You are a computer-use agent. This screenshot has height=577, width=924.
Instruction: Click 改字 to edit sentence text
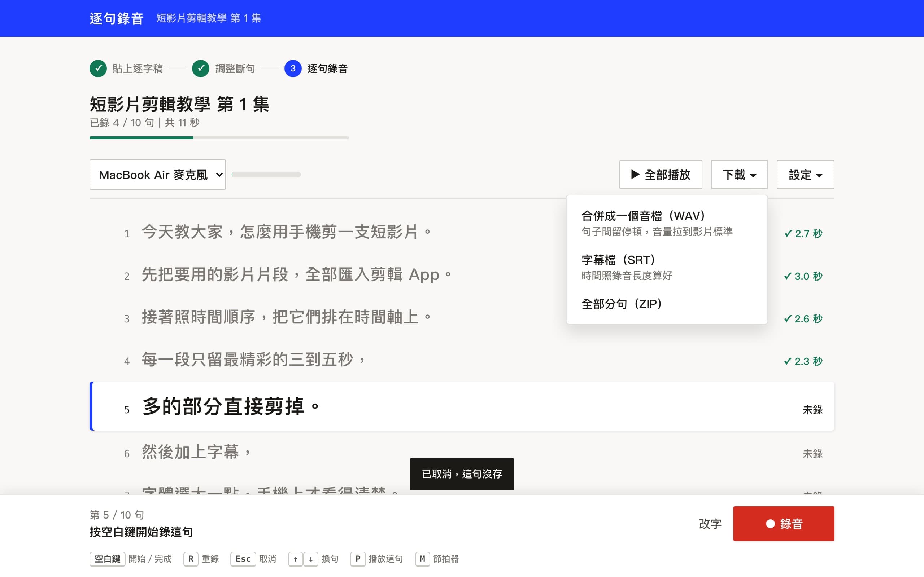coord(710,524)
